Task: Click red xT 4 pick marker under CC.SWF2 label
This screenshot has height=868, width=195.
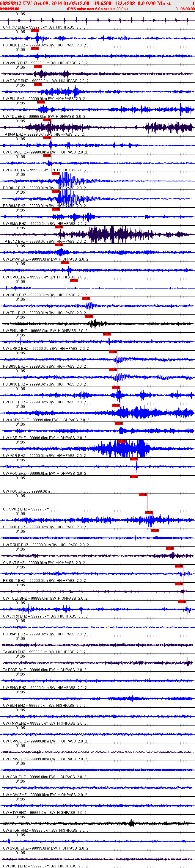Action: click(149, 513)
